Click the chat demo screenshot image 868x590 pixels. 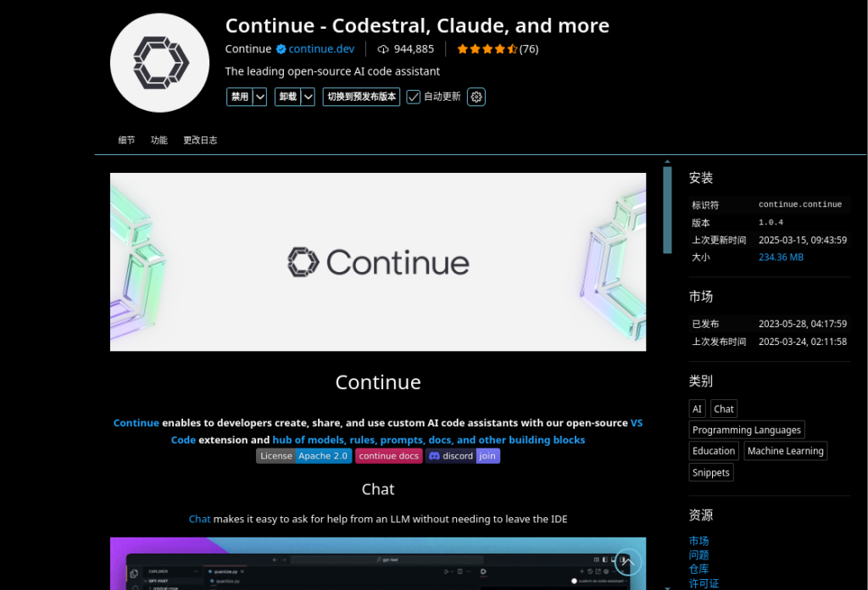(378, 564)
